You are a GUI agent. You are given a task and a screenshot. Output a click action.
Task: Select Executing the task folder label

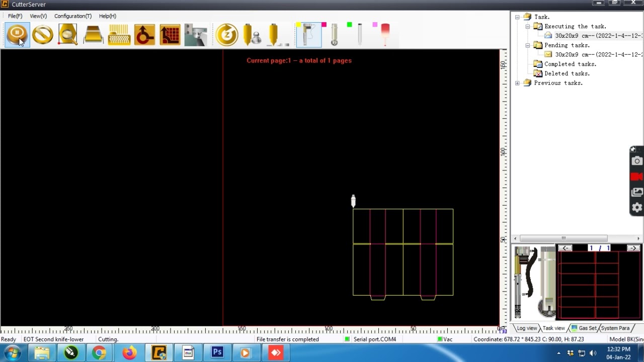pos(575,26)
